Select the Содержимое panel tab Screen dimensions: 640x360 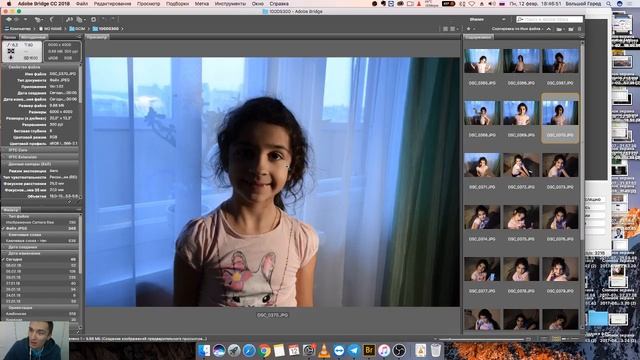479,37
